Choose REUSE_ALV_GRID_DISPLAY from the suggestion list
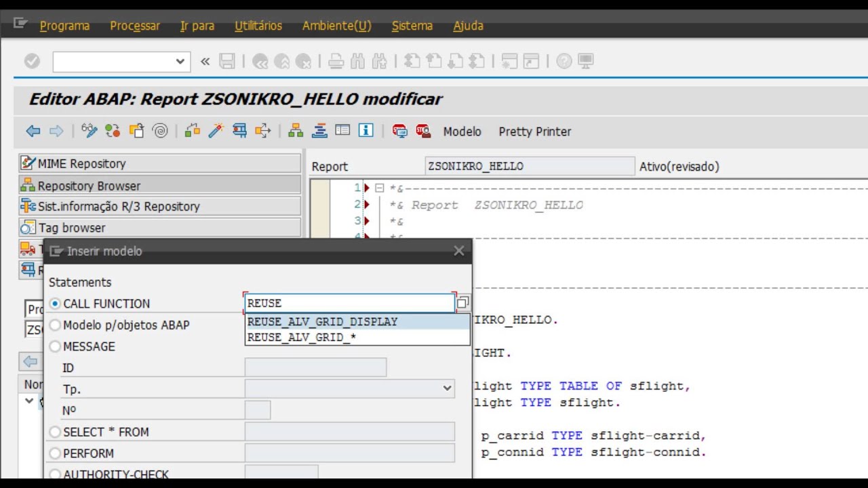The width and height of the screenshot is (868, 488). tap(357, 321)
